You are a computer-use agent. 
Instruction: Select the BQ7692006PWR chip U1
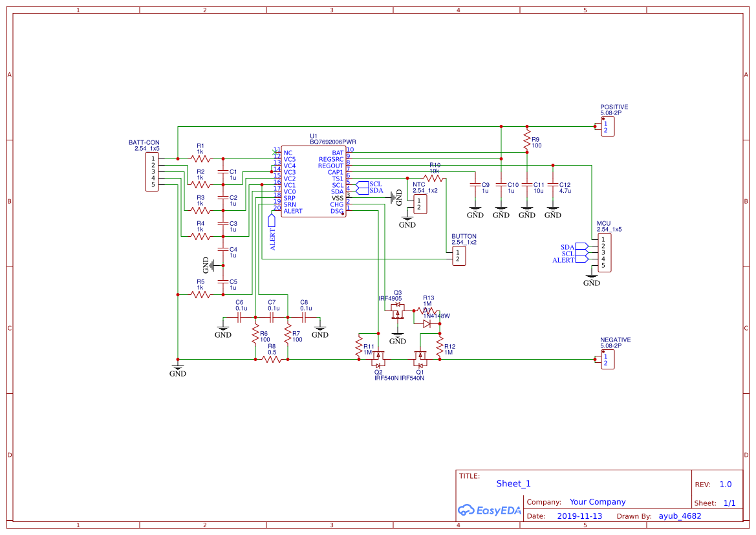314,181
